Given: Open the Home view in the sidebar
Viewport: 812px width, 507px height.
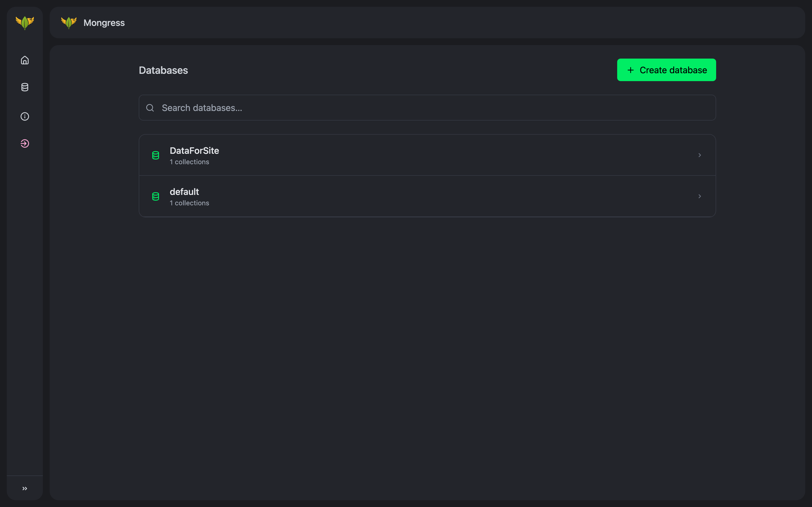Looking at the screenshot, I should click(x=25, y=60).
